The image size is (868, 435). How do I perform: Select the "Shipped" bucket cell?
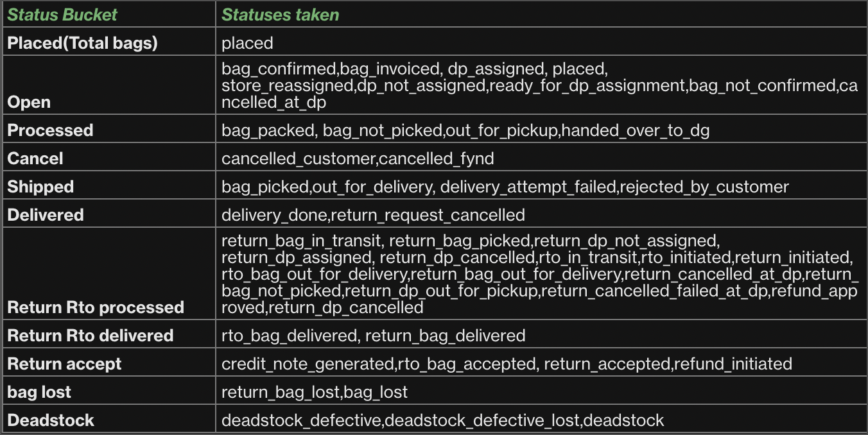40,187
